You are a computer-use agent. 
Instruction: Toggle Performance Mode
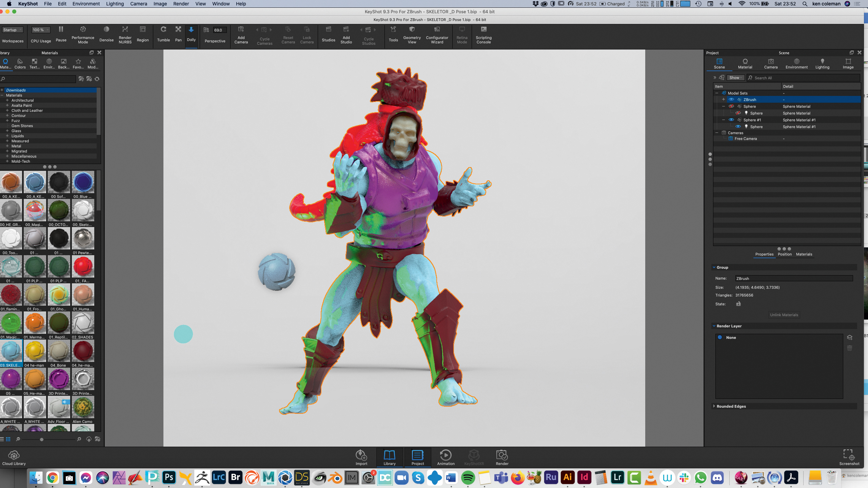(x=83, y=35)
